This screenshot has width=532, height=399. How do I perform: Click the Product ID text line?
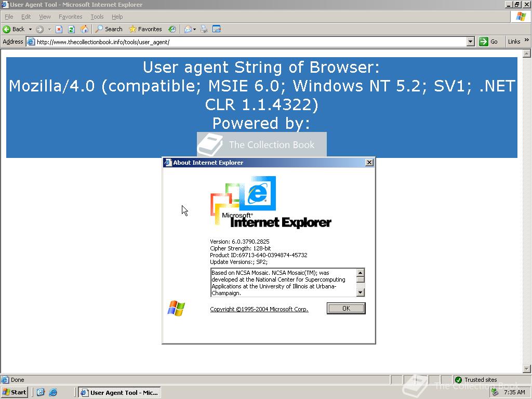[259, 255]
